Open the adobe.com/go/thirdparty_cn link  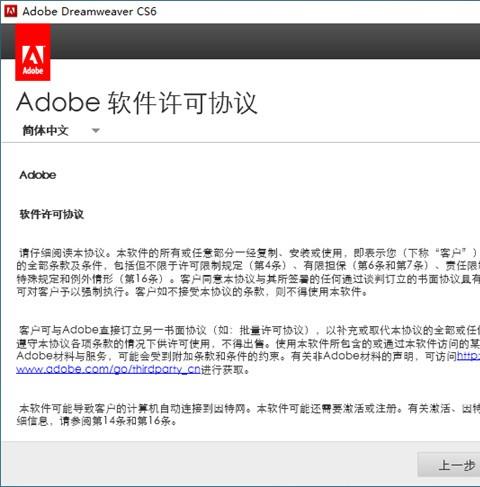click(x=108, y=369)
